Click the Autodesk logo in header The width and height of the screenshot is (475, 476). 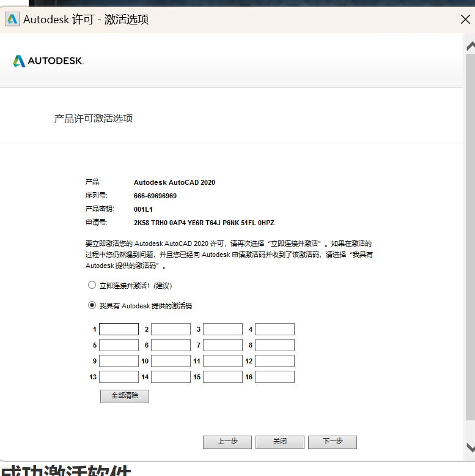pyautogui.click(x=48, y=61)
